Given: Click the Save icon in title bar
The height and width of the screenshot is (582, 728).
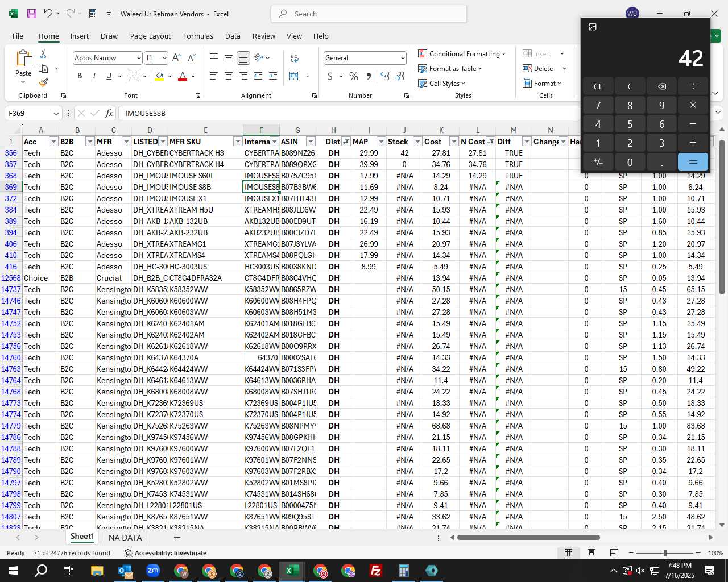Looking at the screenshot, I should (x=32, y=14).
